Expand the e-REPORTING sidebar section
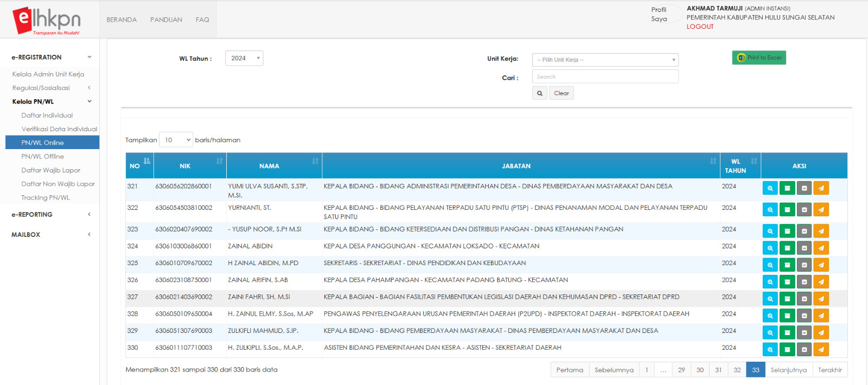868x385 pixels. click(50, 215)
